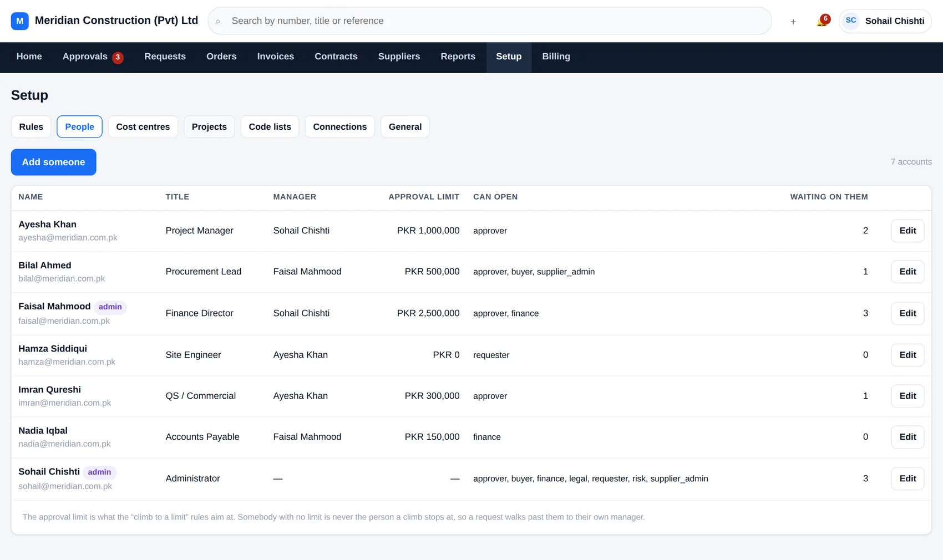Click email bilal@meridian.com.pk

[62, 279]
